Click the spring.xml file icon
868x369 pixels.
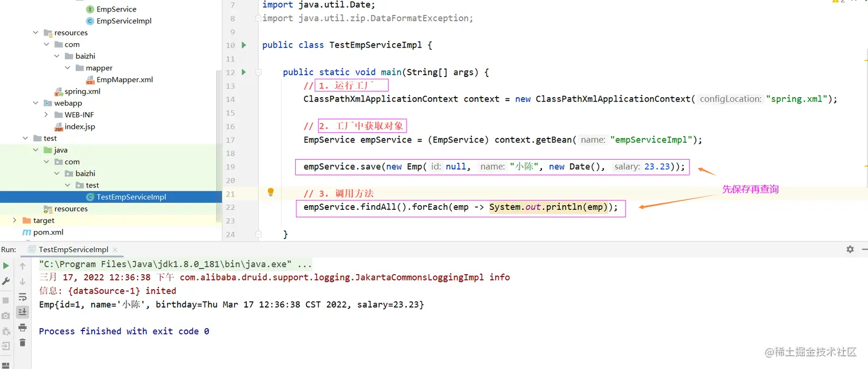[59, 91]
